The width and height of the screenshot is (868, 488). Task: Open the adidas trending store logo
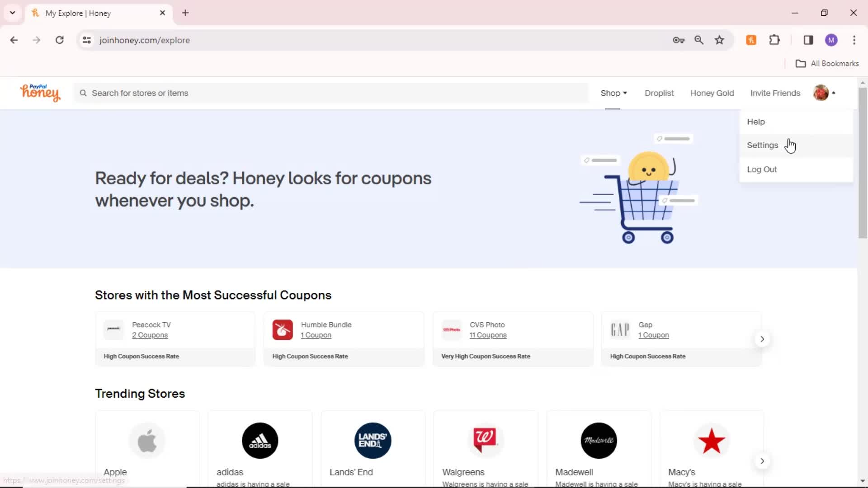(260, 441)
